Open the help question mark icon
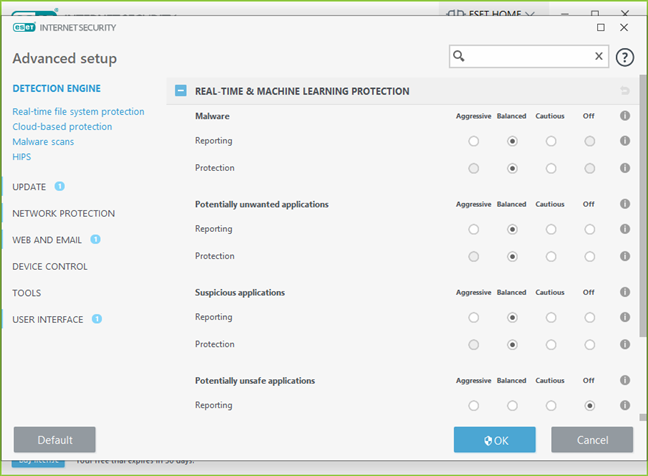The image size is (648, 476). tap(624, 57)
